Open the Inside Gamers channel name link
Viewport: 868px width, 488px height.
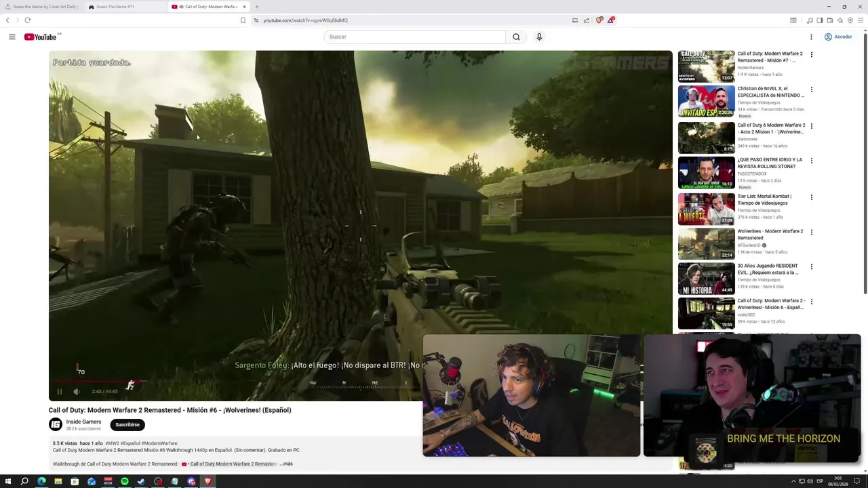click(x=83, y=422)
